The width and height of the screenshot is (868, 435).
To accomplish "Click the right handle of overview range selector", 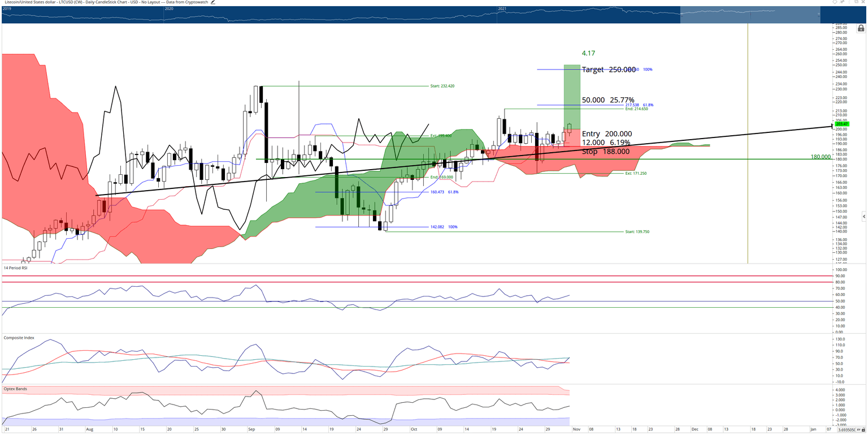I will click(821, 15).
